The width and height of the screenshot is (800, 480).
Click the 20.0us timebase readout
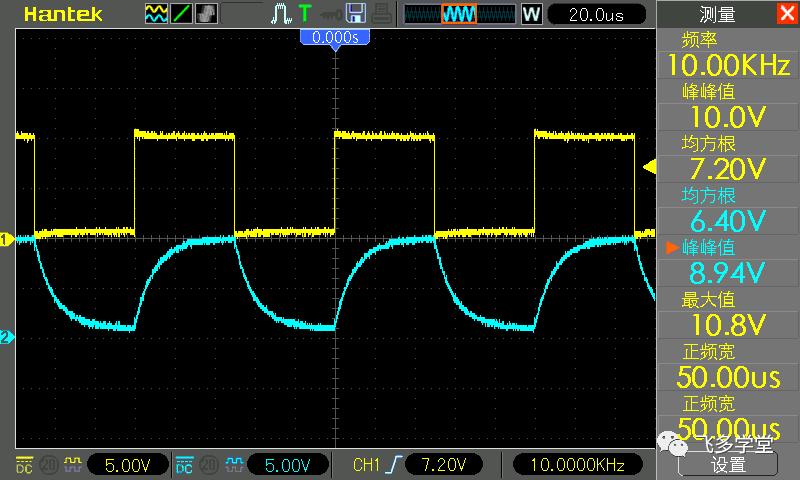coord(596,15)
